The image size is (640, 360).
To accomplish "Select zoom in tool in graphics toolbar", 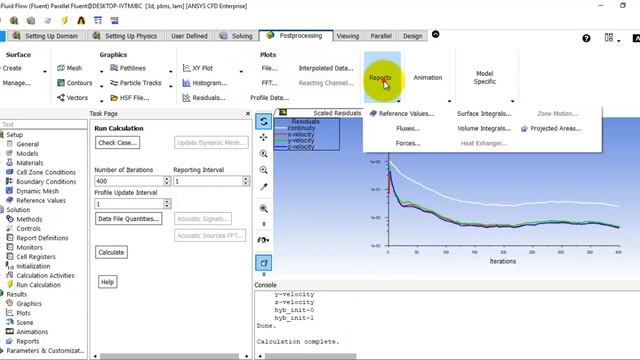I will pyautogui.click(x=264, y=154).
